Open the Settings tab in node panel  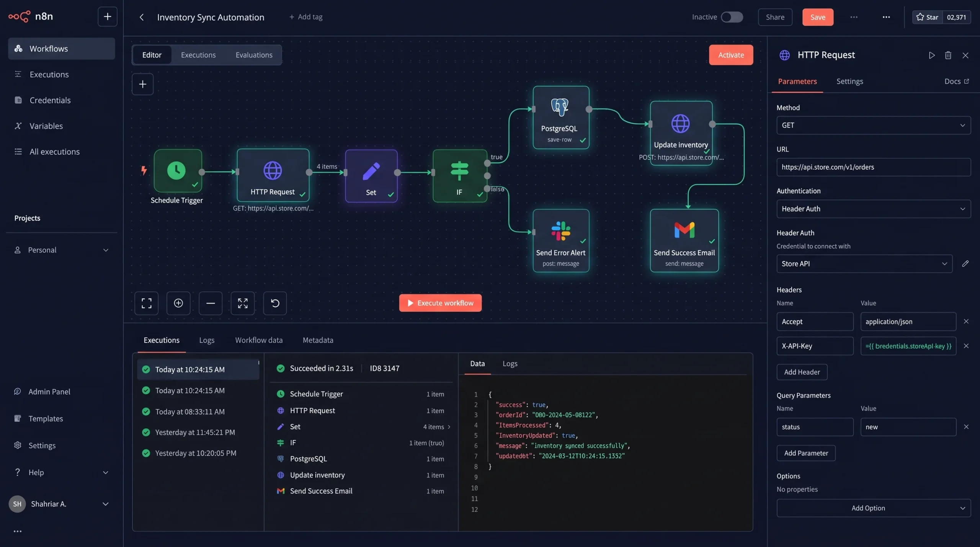pos(849,81)
